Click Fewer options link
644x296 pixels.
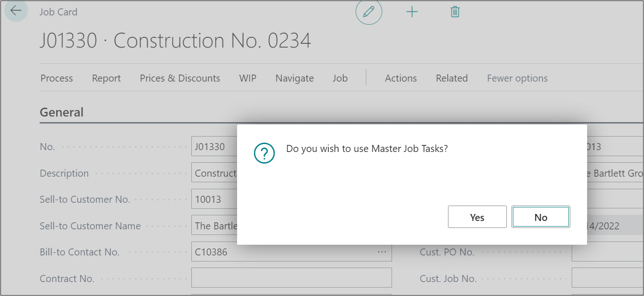tap(517, 78)
